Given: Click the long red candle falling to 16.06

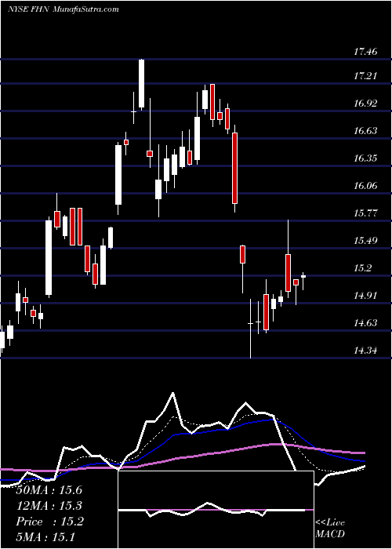Looking at the screenshot, I should (x=235, y=169).
